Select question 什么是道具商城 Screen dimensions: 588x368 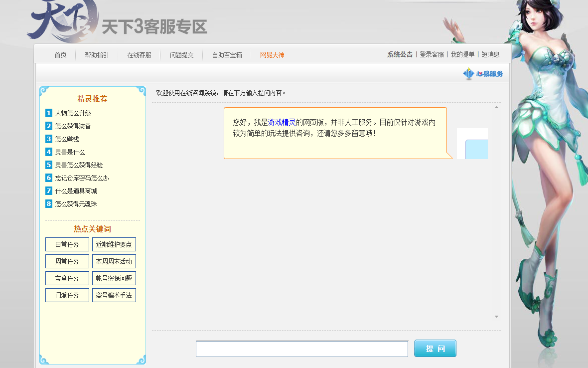point(76,191)
